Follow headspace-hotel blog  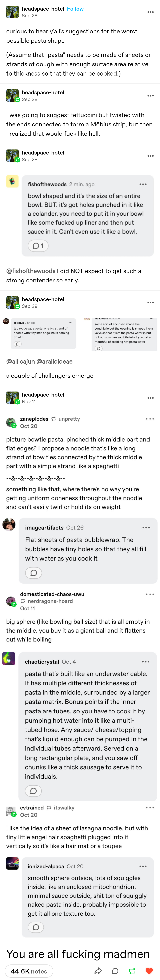click(x=75, y=9)
